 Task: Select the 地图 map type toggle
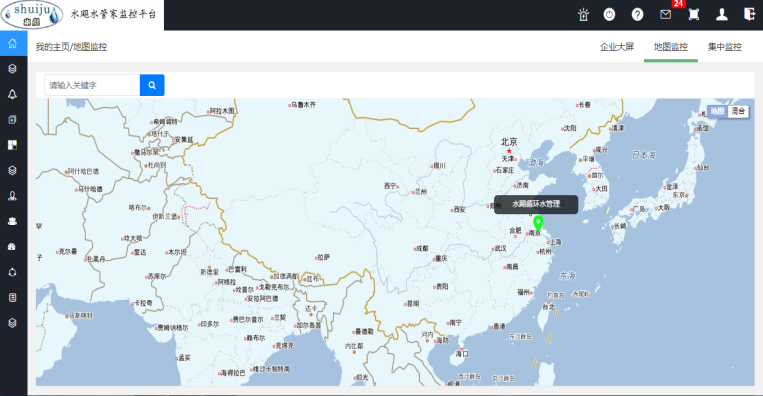718,111
